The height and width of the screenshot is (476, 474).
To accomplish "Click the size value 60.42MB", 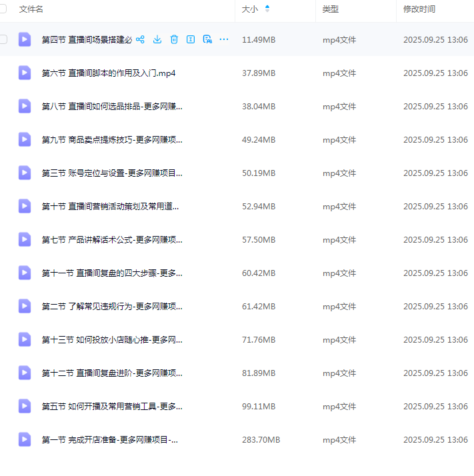I will [259, 273].
